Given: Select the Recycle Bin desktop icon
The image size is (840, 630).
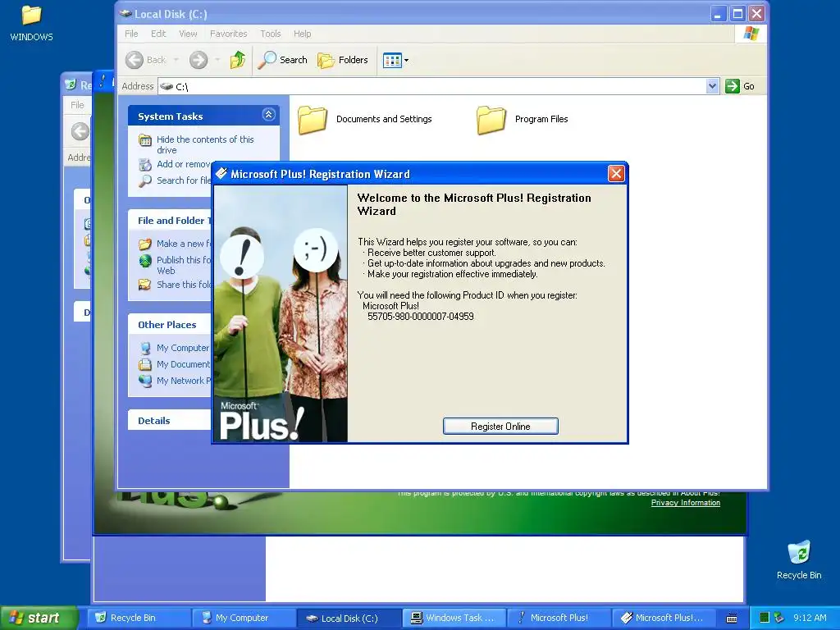Looking at the screenshot, I should coord(799,559).
